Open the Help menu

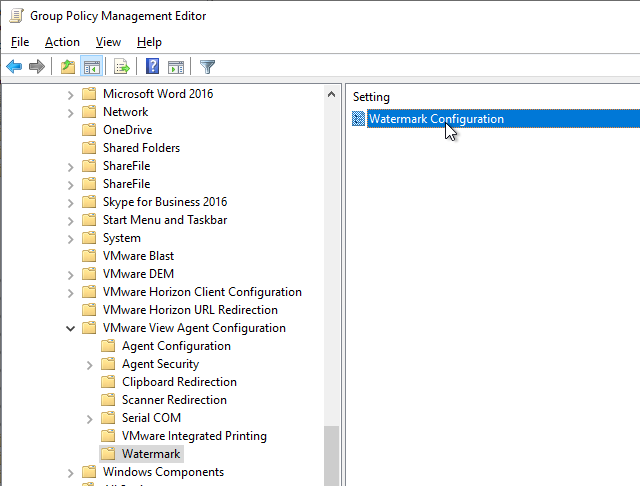tap(149, 42)
